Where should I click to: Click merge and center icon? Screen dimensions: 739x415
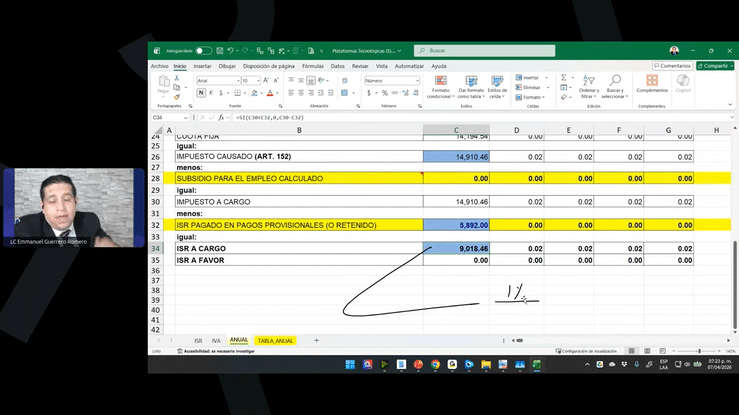pos(345,93)
